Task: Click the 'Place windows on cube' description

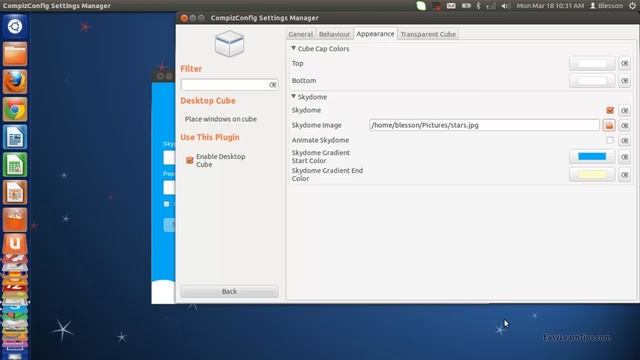Action: [221, 119]
